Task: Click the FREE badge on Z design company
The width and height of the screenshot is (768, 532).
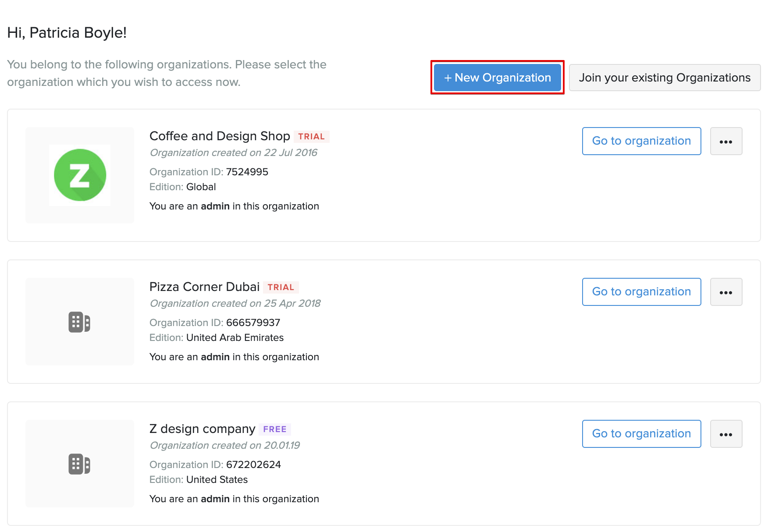Action: click(x=274, y=429)
